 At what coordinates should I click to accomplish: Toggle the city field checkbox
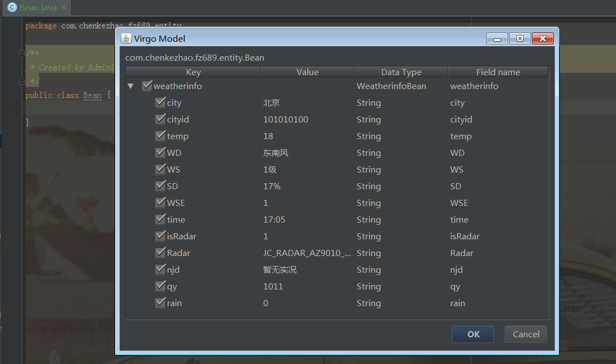[x=160, y=102]
